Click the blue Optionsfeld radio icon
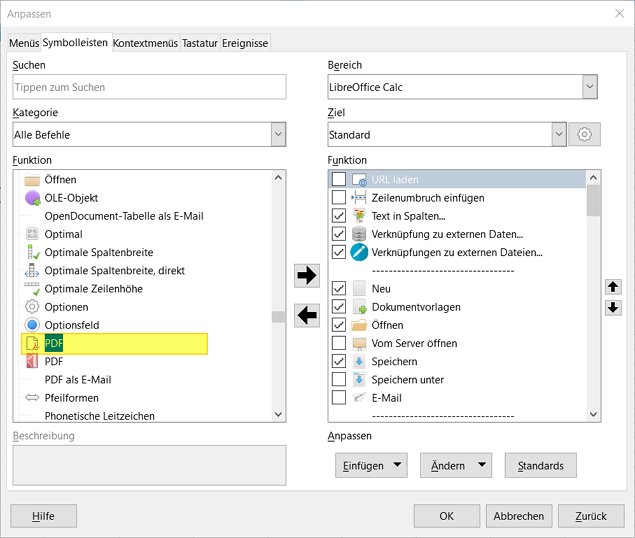Viewport: 635px width, 538px height. [x=32, y=325]
